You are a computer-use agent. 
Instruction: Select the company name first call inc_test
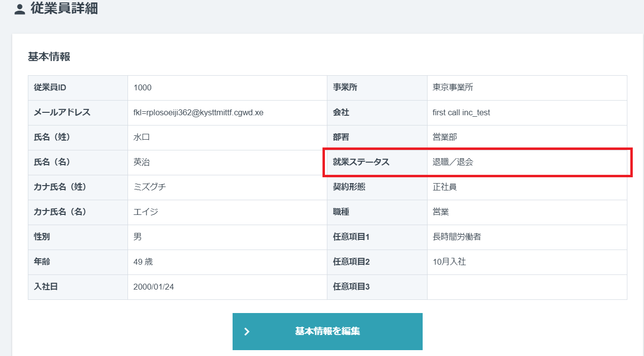(462, 112)
